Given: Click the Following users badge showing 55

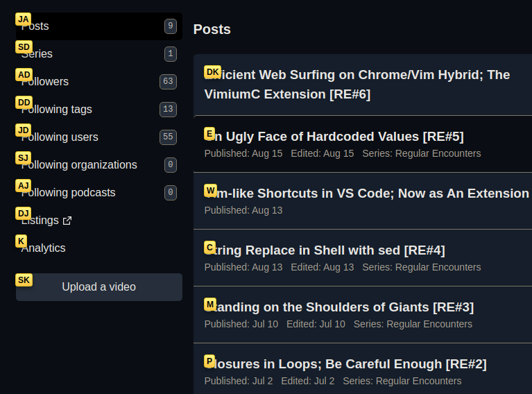Looking at the screenshot, I should pyautogui.click(x=168, y=137).
